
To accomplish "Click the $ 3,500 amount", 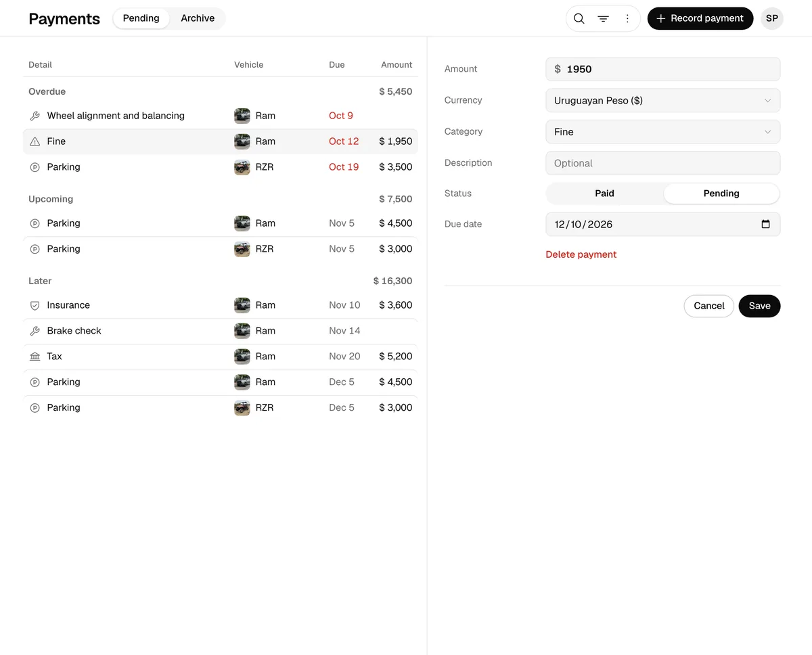I will tap(396, 167).
